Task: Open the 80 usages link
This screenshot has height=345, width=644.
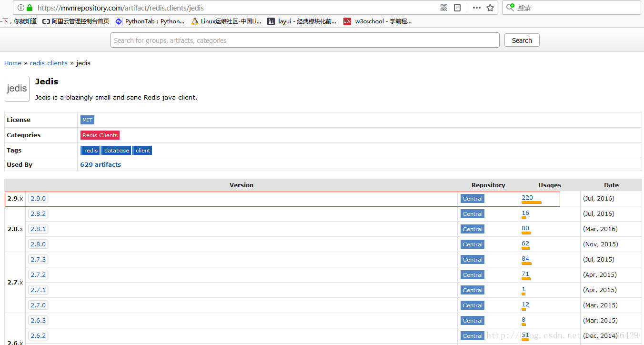Action: click(x=525, y=228)
